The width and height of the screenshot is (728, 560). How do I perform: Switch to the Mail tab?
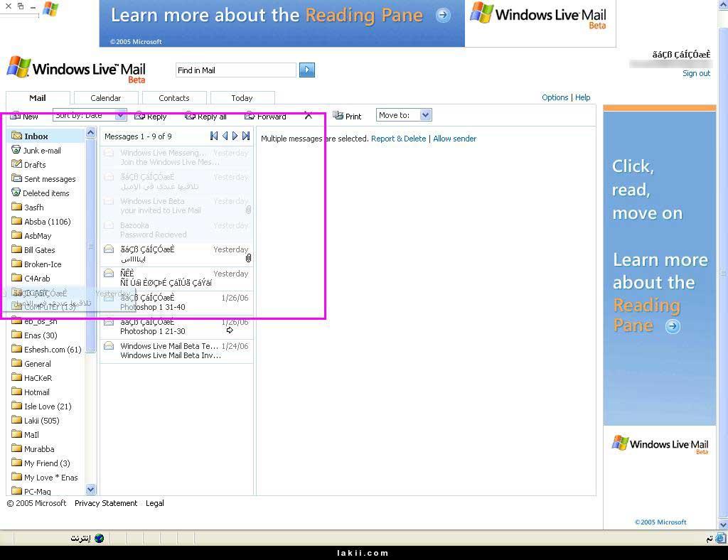pyautogui.click(x=38, y=98)
